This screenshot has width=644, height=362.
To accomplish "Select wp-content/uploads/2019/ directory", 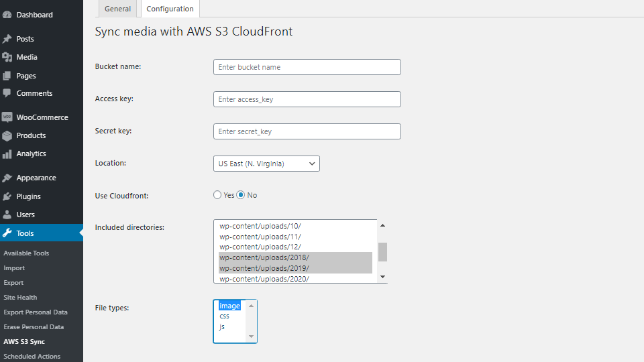I will (x=295, y=268).
